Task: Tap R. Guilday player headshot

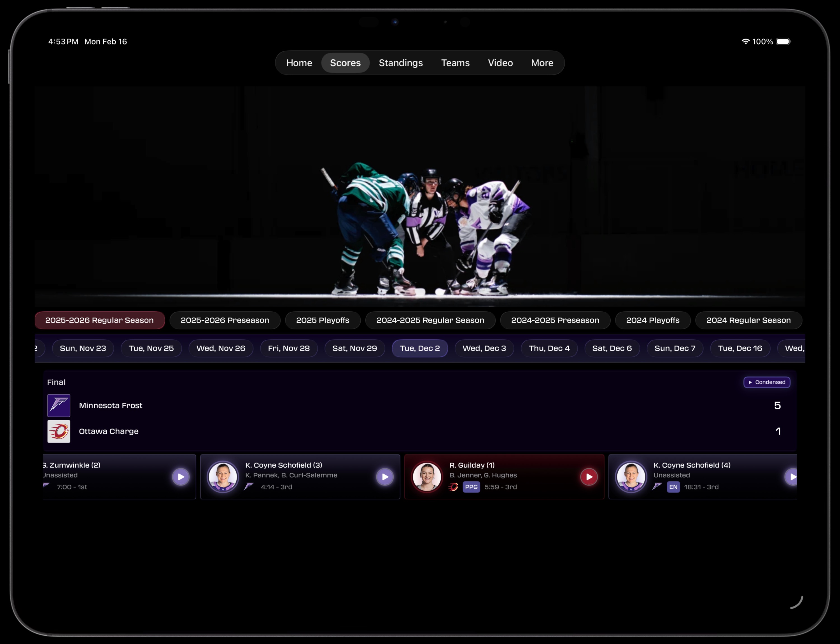Action: 427,477
